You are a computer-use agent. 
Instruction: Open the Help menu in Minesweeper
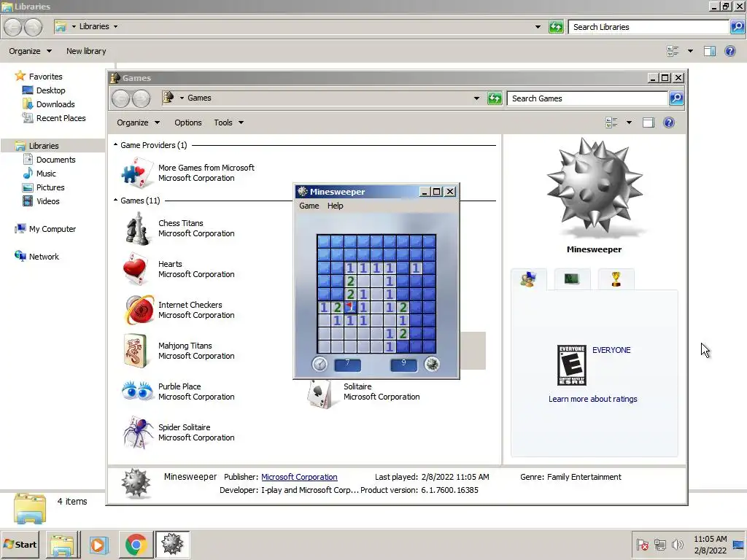click(335, 206)
